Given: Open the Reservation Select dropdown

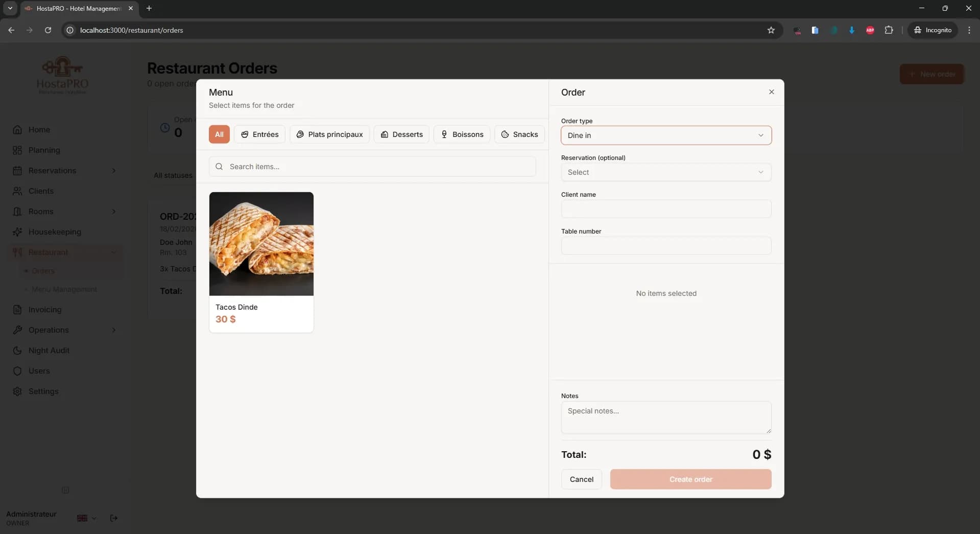Looking at the screenshot, I should pos(665,172).
